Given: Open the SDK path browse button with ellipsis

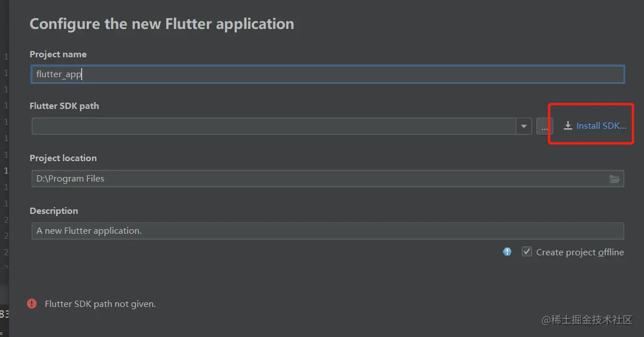Looking at the screenshot, I should pyautogui.click(x=545, y=126).
